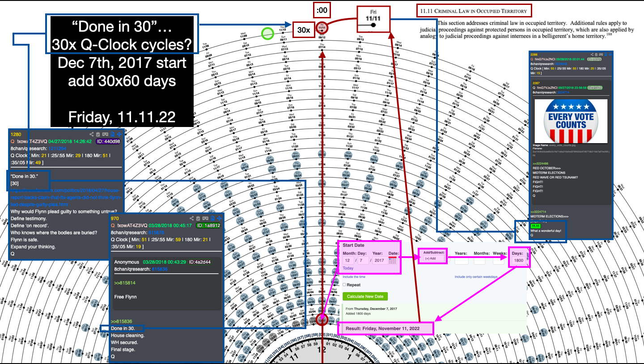Click the share icon on post 2288
This screenshot has height=364, width=644.
[x=592, y=54]
